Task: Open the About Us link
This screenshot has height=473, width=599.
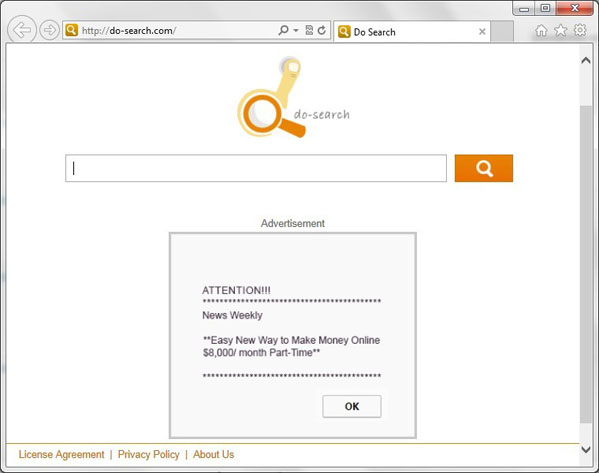Action: (214, 454)
